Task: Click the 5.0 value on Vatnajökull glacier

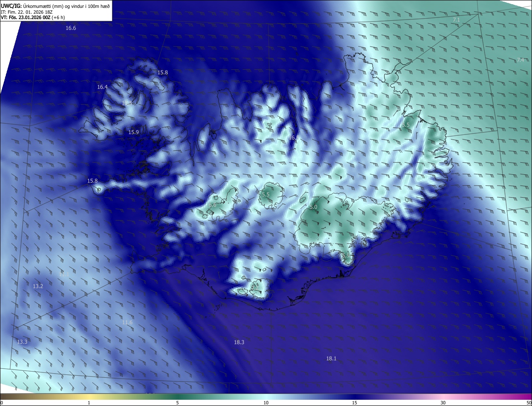Action: 313,207
